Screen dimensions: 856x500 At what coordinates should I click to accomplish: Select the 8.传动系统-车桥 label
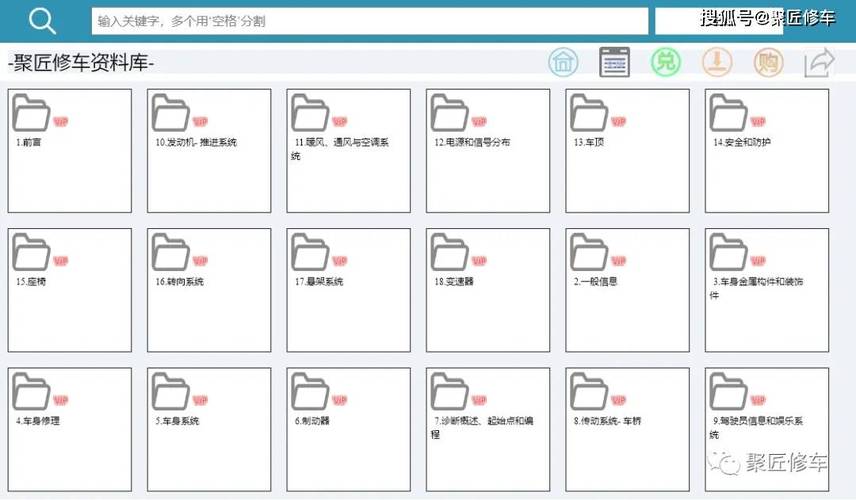click(x=608, y=421)
